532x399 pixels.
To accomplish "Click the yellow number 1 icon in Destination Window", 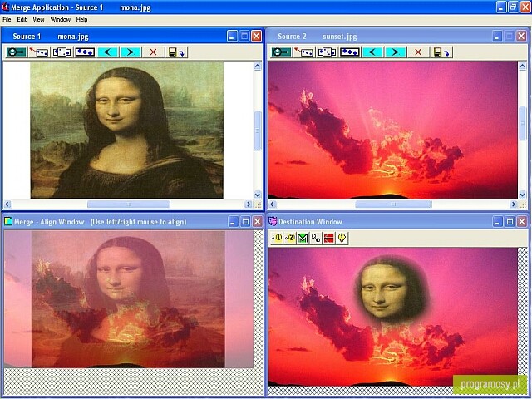I will click(277, 238).
